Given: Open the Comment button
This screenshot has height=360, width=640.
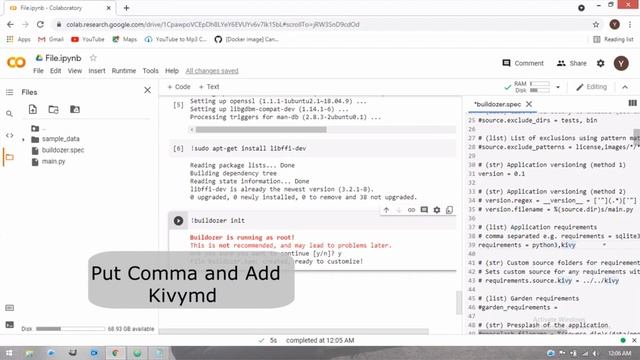Looking at the screenshot, I should click(x=523, y=63).
